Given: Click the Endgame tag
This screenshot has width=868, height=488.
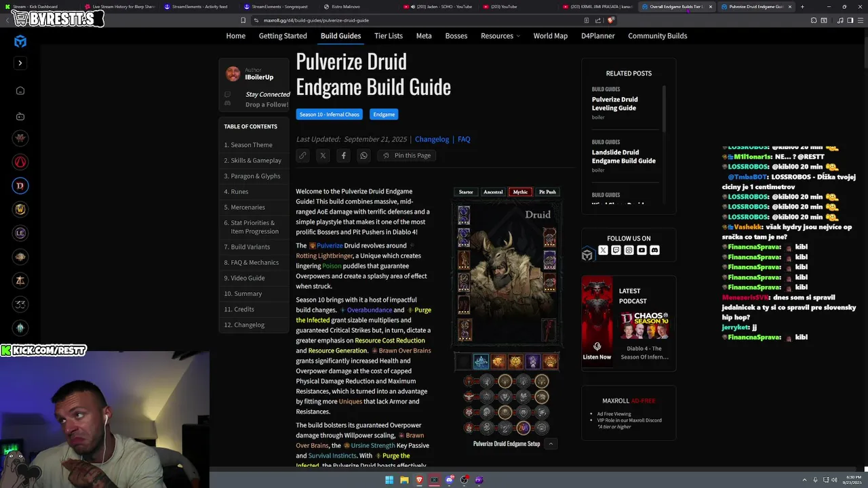Looking at the screenshot, I should point(384,115).
